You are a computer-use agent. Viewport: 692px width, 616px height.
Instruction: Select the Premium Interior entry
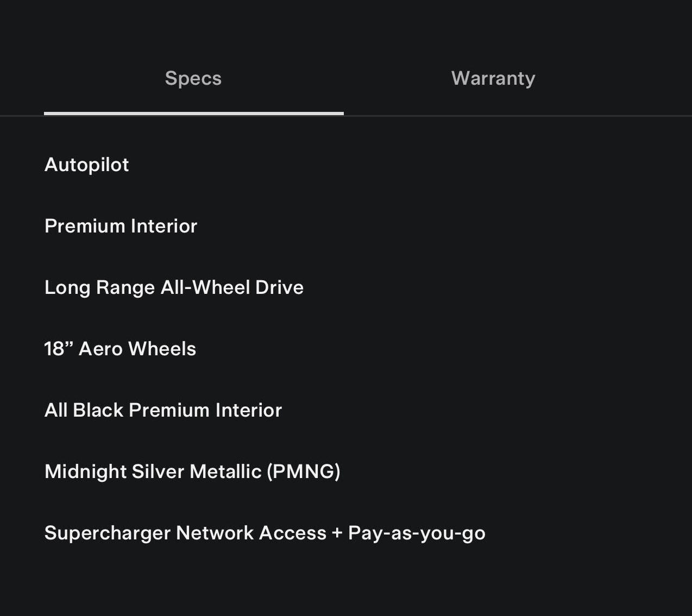pyautogui.click(x=121, y=226)
